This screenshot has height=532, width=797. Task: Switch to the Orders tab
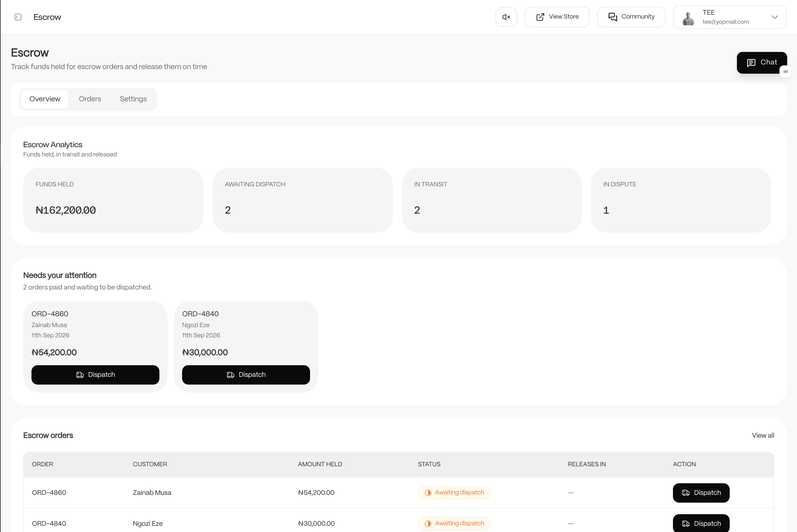tap(90, 99)
